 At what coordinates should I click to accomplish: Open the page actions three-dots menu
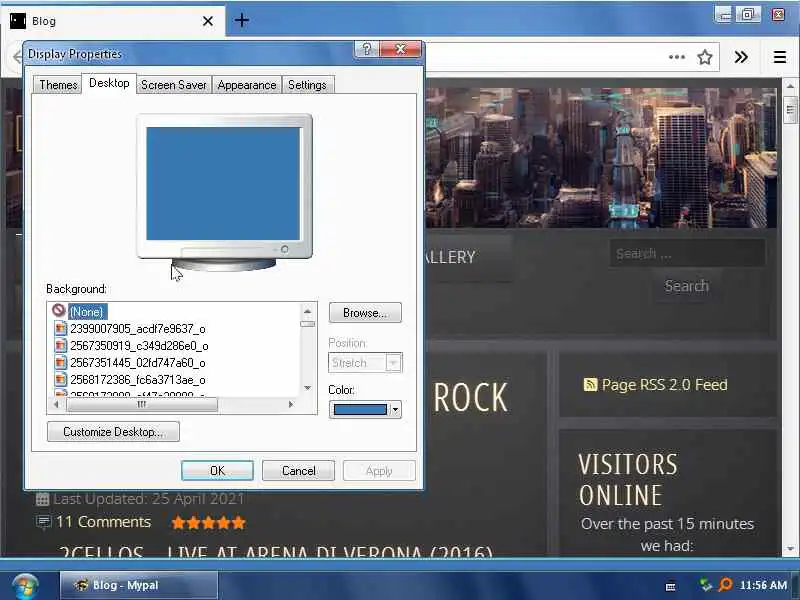(x=677, y=57)
